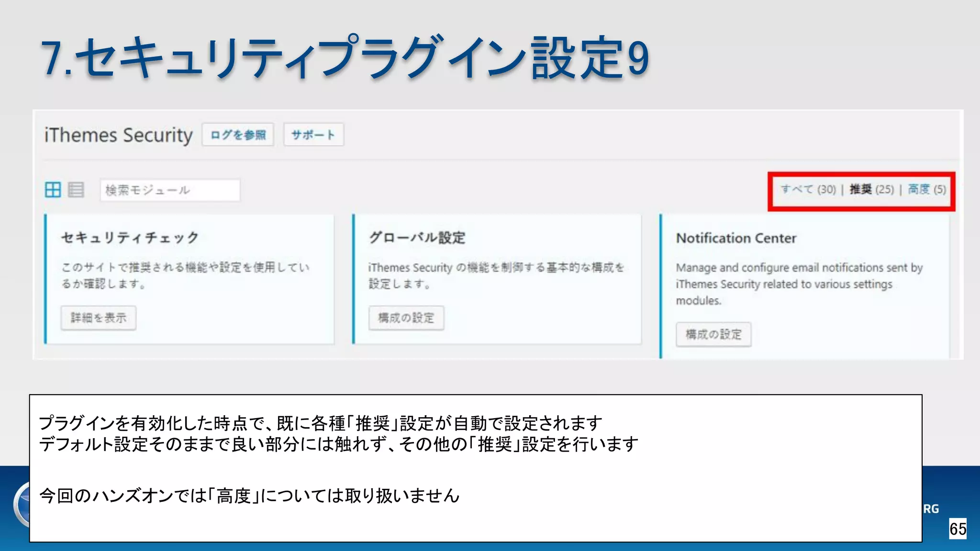Image resolution: width=980 pixels, height=551 pixels.
Task: Select the Notification Center card title
Action: (x=736, y=238)
